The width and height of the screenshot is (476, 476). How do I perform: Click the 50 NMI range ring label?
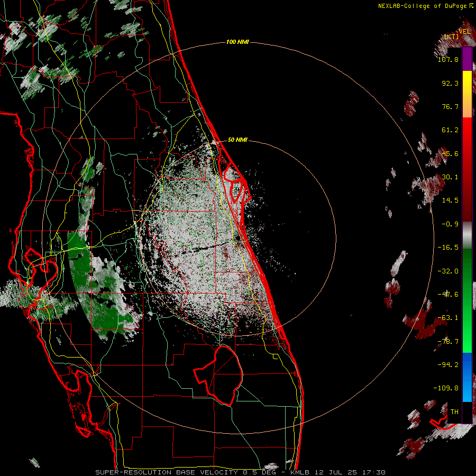[237, 140]
